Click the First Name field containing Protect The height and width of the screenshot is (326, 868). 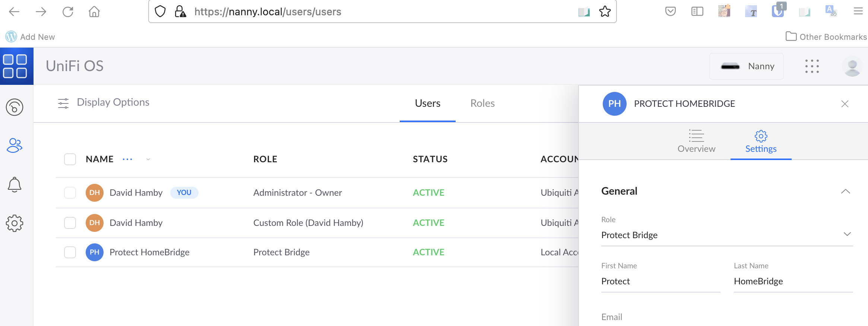[660, 281]
